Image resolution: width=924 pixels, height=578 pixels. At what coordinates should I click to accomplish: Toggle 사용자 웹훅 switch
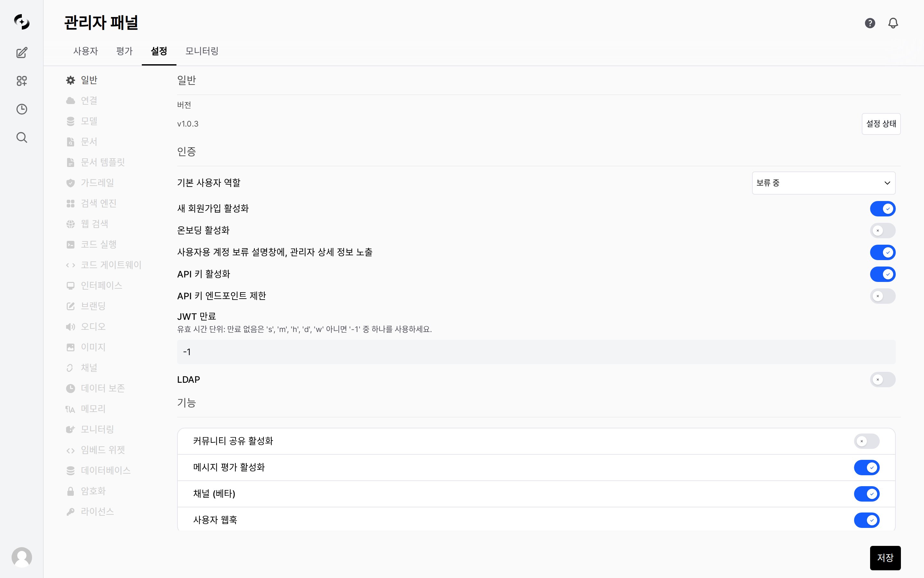point(866,520)
